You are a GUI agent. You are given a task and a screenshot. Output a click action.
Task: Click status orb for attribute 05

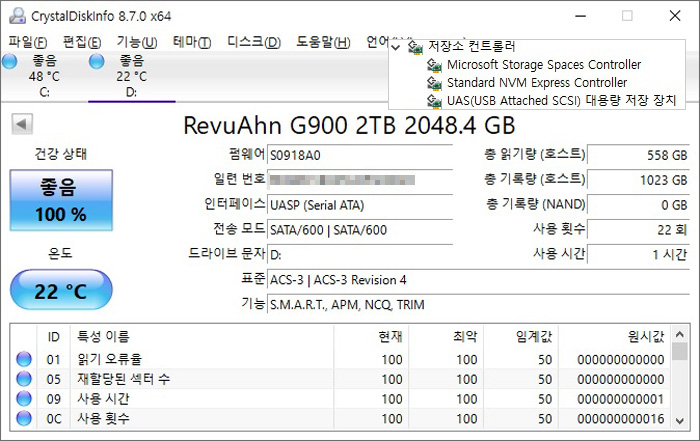[x=24, y=379]
